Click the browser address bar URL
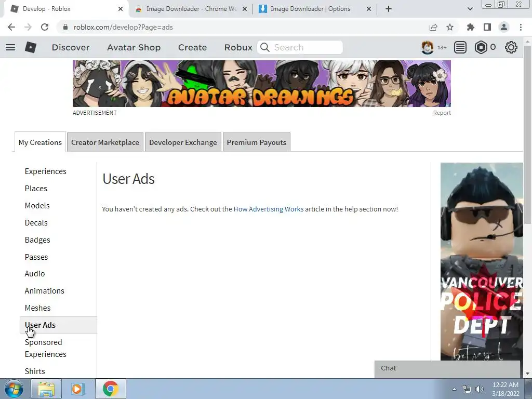 (123, 27)
